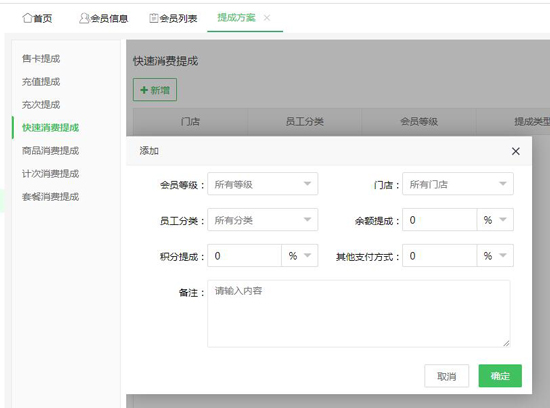Select 快速消费提成 sidebar item
550x408 pixels.
(51, 128)
